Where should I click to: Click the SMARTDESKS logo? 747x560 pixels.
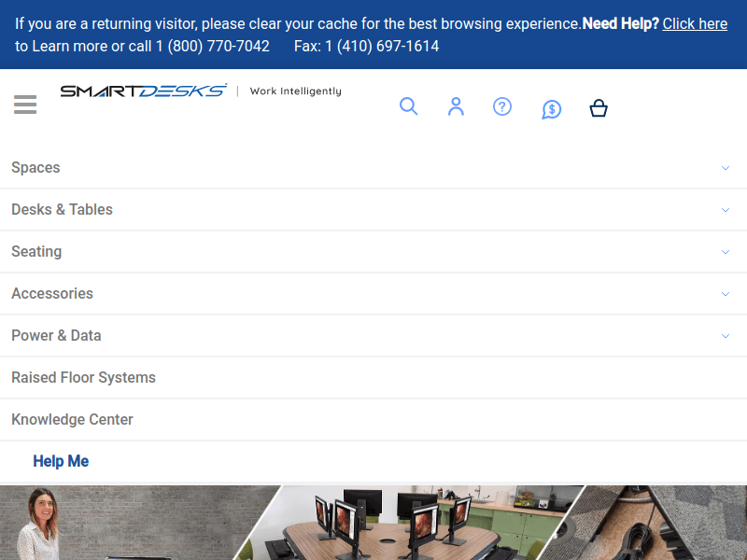point(142,91)
